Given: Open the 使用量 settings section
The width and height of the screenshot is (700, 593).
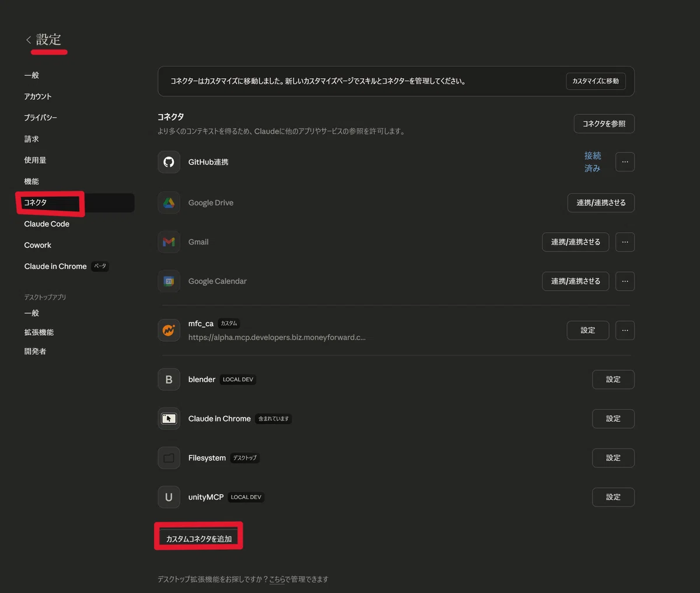Looking at the screenshot, I should point(35,160).
